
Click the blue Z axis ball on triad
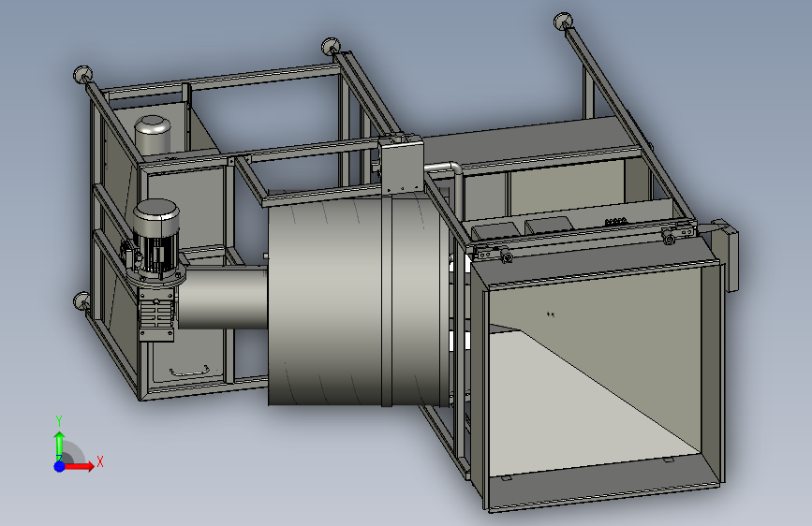click(59, 466)
